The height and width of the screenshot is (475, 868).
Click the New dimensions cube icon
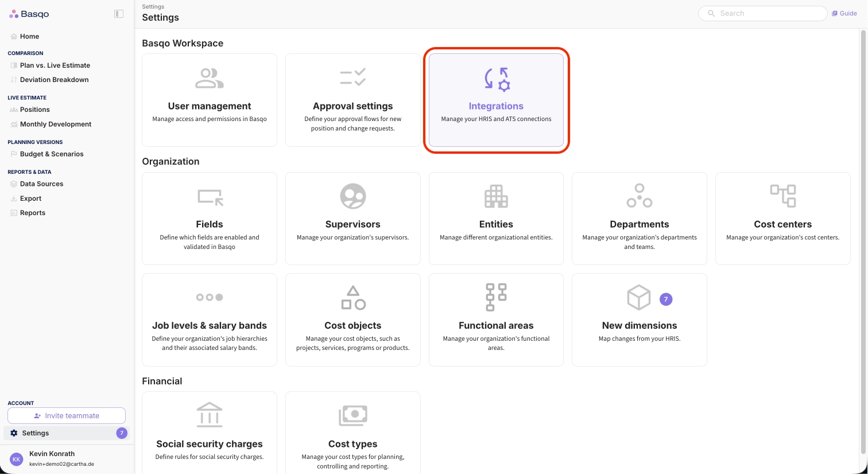coord(639,297)
